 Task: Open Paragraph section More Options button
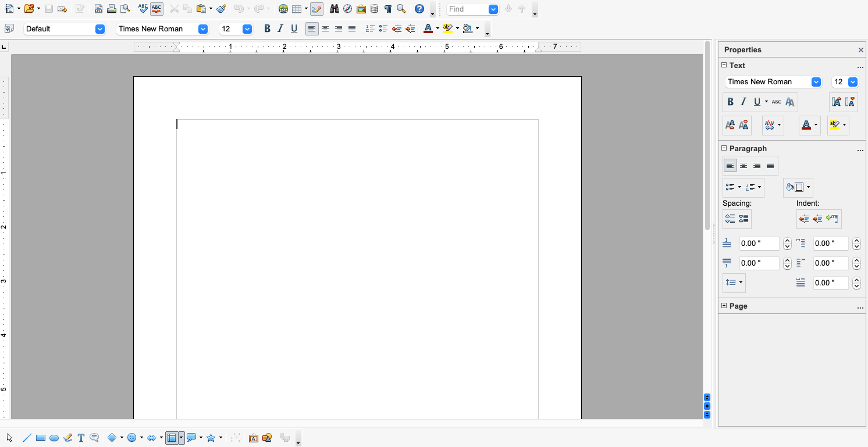pos(860,149)
